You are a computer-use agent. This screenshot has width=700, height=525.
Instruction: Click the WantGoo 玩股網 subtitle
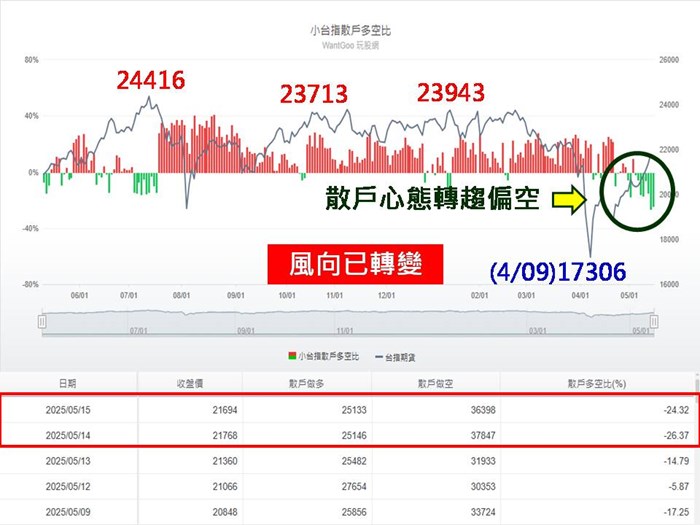point(350,45)
